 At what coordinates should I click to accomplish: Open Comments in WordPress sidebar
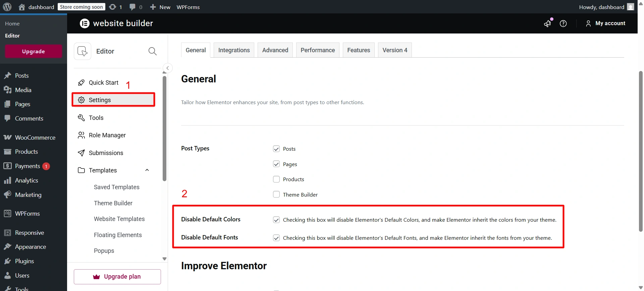tap(29, 119)
